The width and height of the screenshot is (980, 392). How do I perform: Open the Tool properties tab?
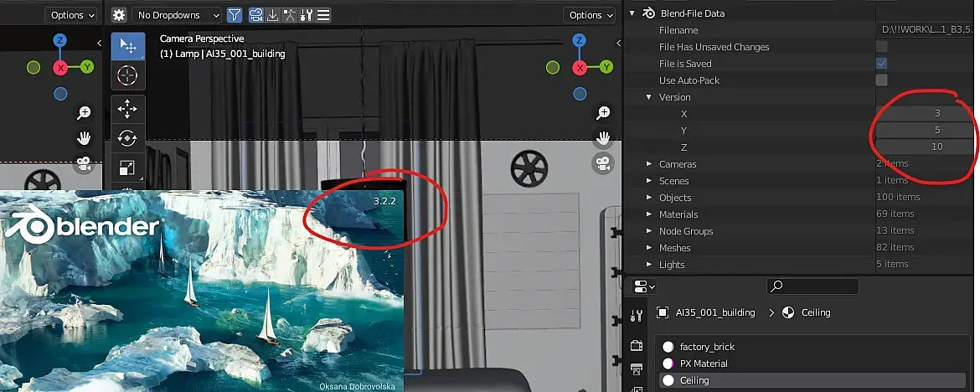click(637, 317)
